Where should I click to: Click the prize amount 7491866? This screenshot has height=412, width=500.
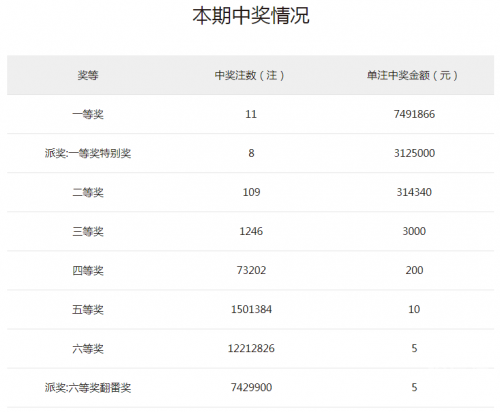[414, 114]
